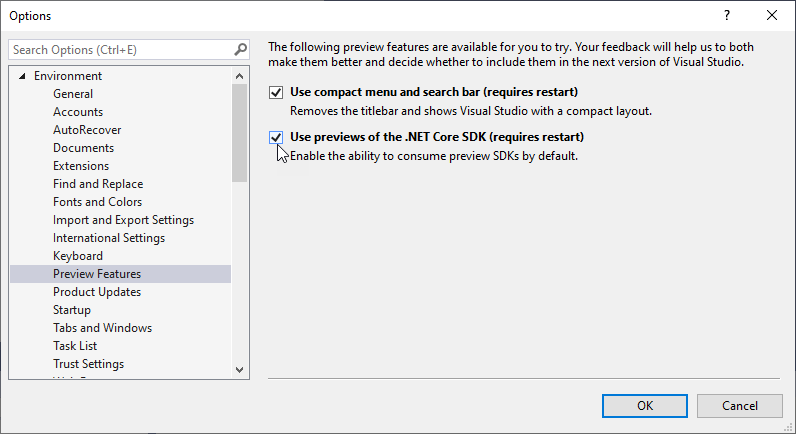Open the Keyboard options page
This screenshot has width=796, height=434.
click(78, 256)
